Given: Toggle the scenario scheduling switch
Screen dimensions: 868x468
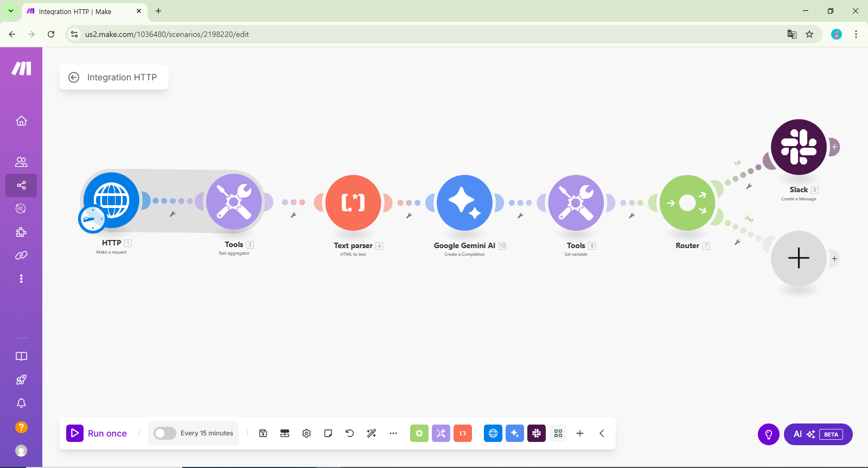Looking at the screenshot, I should click(x=165, y=433).
